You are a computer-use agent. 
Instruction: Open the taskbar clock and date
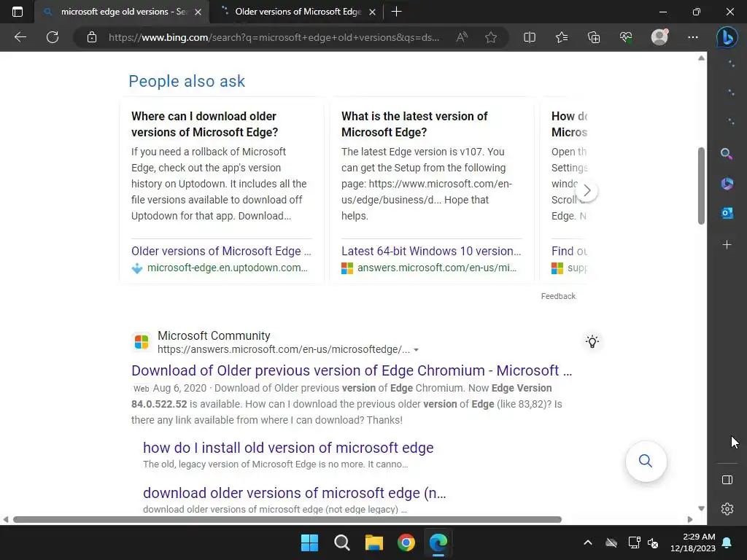693,542
